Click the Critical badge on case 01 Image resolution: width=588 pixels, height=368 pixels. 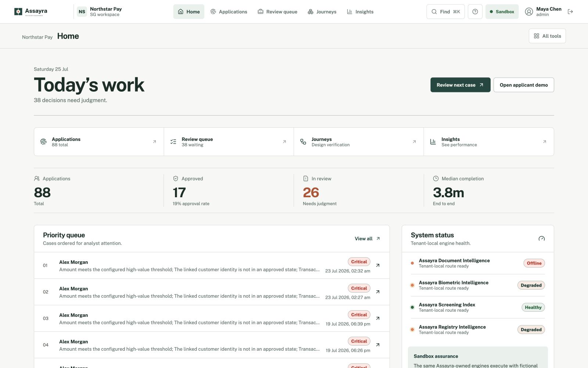tap(359, 262)
